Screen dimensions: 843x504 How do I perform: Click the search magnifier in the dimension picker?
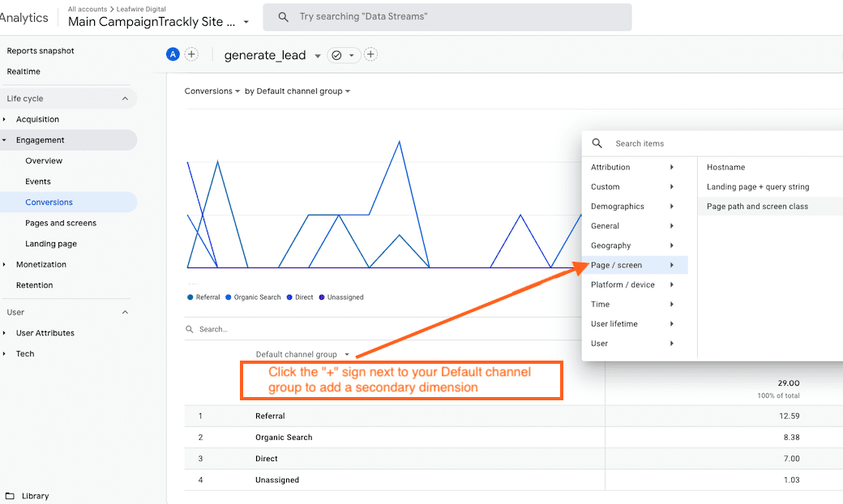(597, 143)
